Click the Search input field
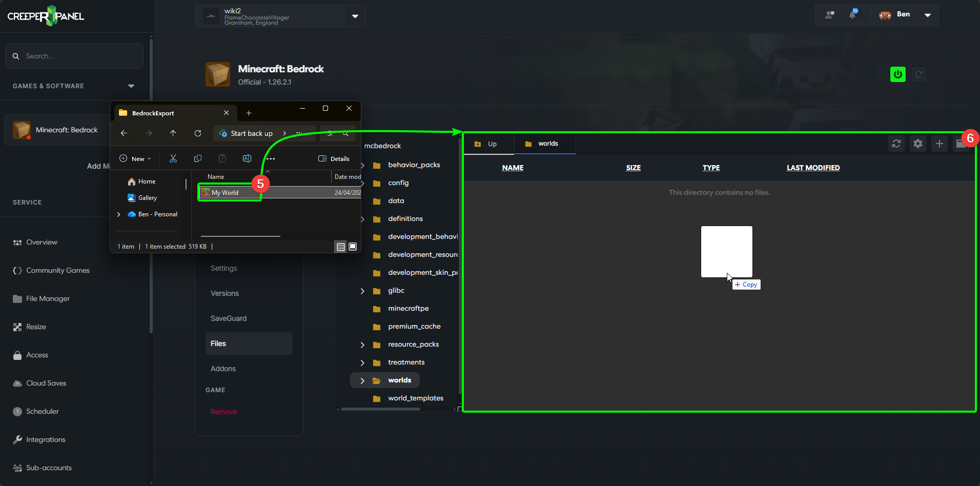 click(74, 56)
